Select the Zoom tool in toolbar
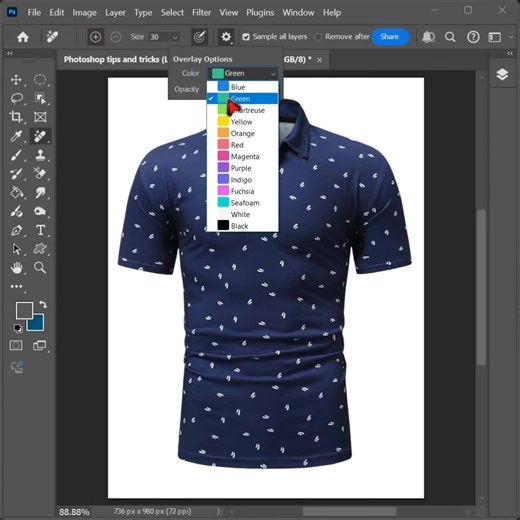Image resolution: width=520 pixels, height=520 pixels. point(40,268)
